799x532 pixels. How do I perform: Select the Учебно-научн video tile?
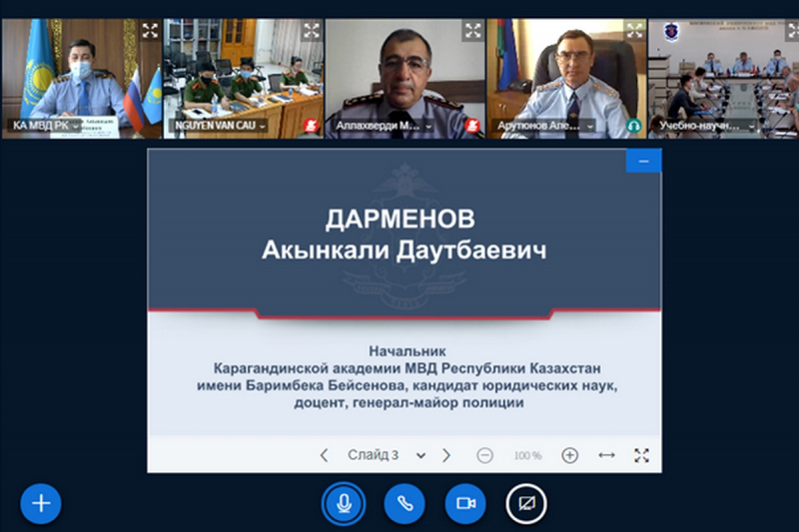click(x=723, y=79)
